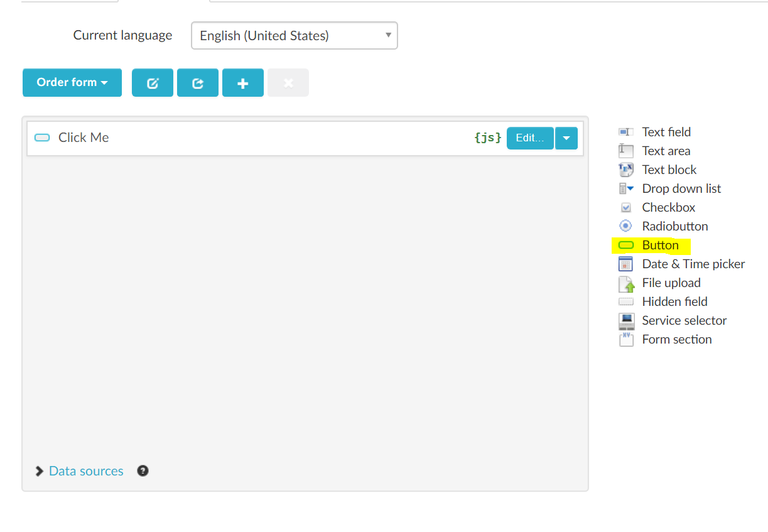Add a File upload field
The height and width of the screenshot is (532, 768).
[x=671, y=283]
